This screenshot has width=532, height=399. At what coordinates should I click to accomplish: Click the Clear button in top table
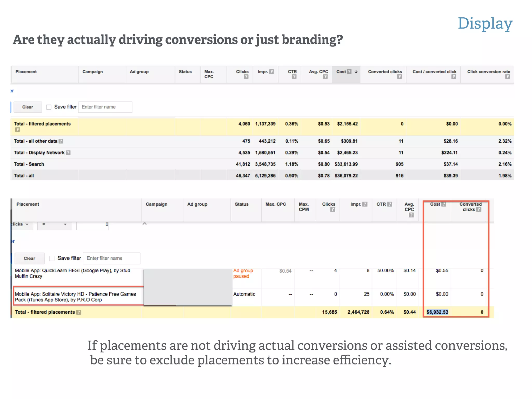coord(28,107)
